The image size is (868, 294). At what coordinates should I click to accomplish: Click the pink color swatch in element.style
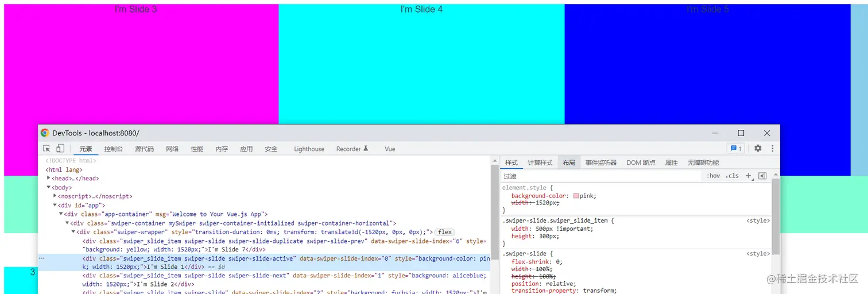click(576, 196)
